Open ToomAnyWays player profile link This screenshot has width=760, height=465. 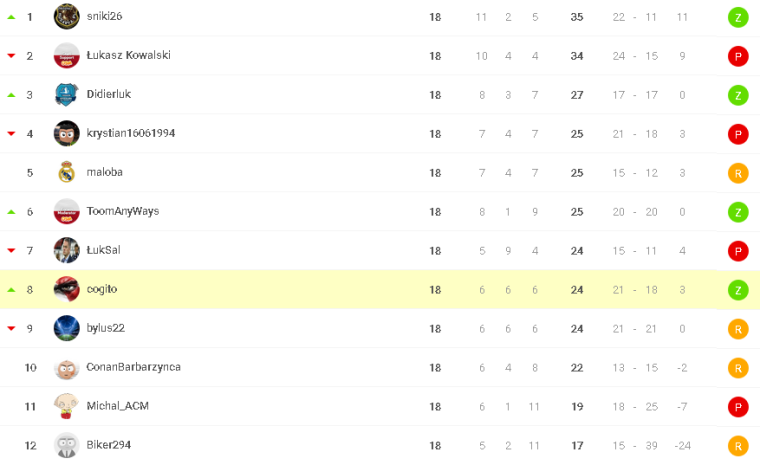(x=123, y=211)
